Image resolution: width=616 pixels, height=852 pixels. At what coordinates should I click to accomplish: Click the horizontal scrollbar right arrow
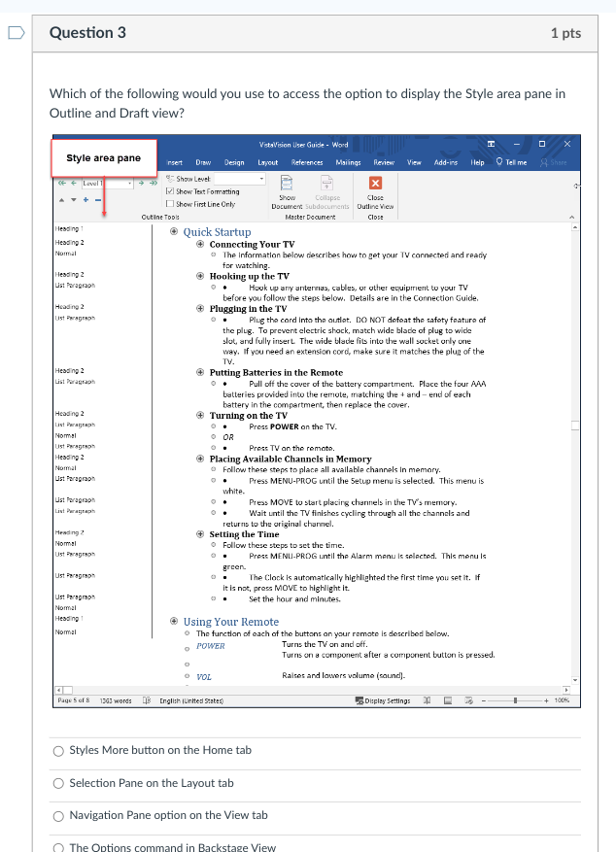click(x=566, y=690)
